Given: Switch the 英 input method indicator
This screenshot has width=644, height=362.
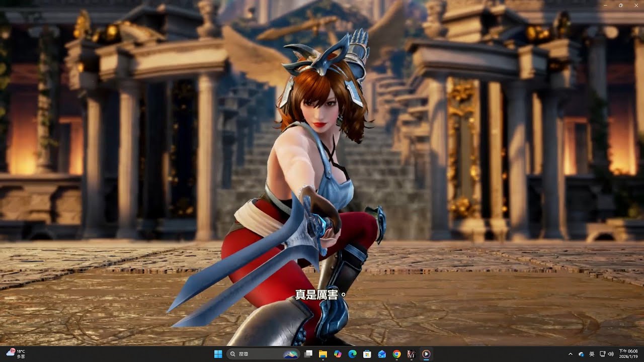Looking at the screenshot, I should (592, 354).
